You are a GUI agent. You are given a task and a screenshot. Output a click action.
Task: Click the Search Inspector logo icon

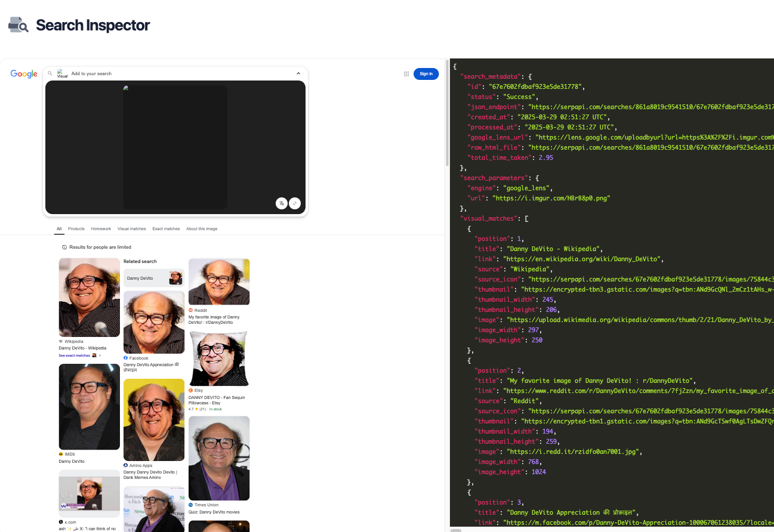click(x=18, y=25)
